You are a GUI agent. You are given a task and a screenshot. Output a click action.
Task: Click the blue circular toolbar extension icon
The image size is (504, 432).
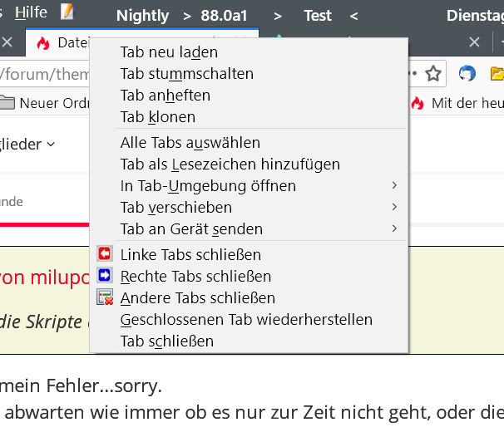coord(467,74)
